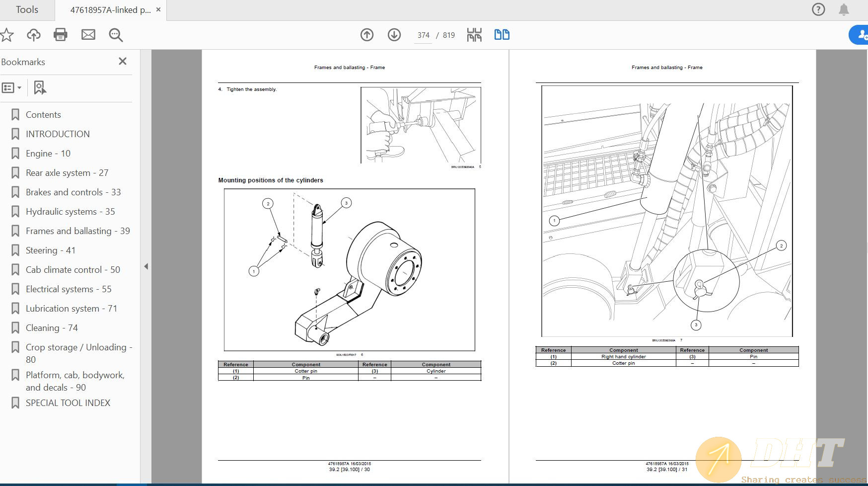
Task: Click the share with others button
Action: (x=859, y=35)
